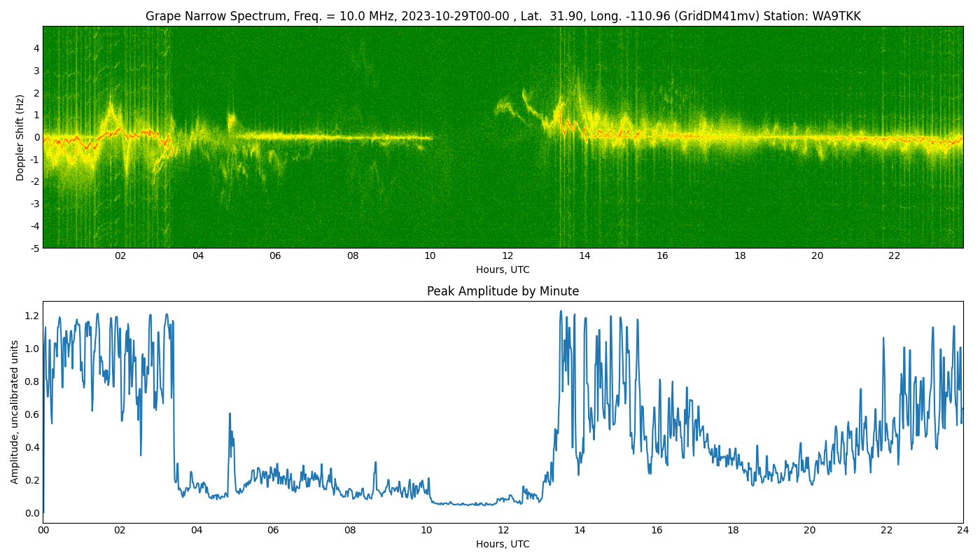This screenshot has width=980, height=560.
Task: Click the 4 tick on Doppler Shift axis
Action: 36,48
